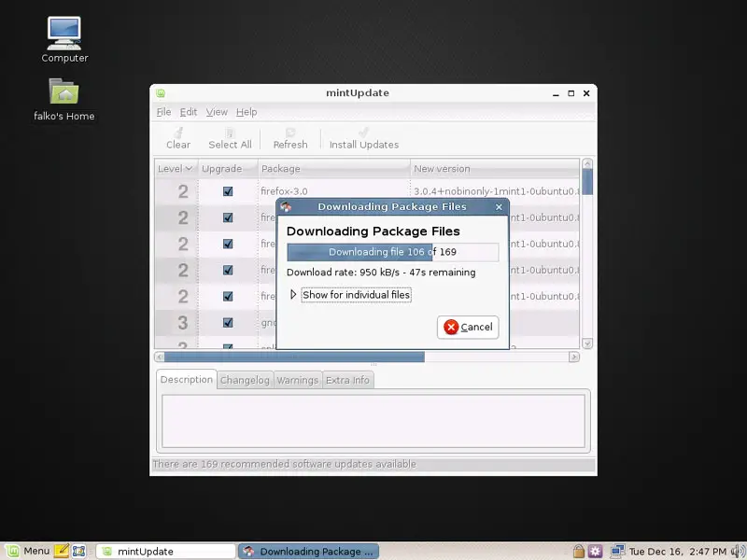Click the show desktop taskbar icon
The width and height of the screenshot is (747, 560).
78,551
